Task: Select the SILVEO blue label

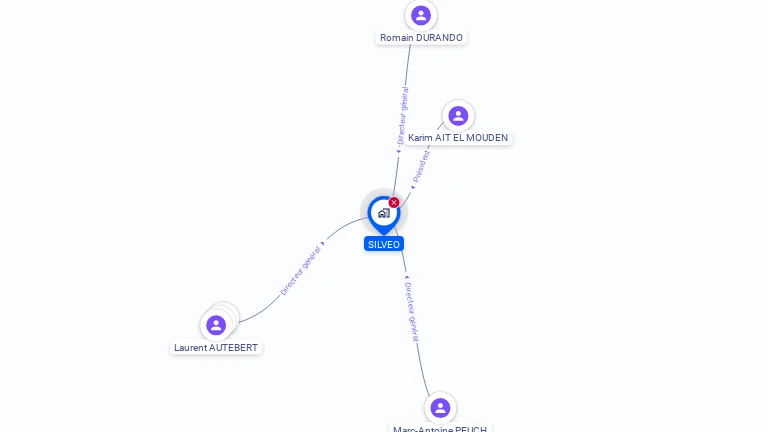Action: tap(384, 244)
